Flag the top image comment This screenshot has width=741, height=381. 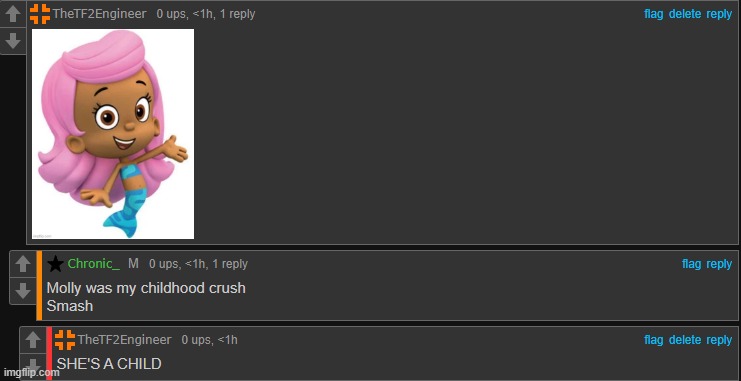654,14
